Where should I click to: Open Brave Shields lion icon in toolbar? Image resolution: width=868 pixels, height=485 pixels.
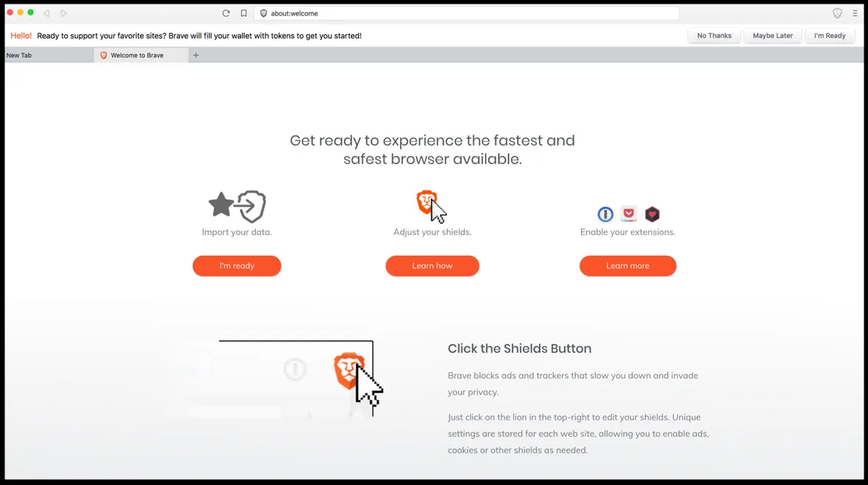[837, 13]
